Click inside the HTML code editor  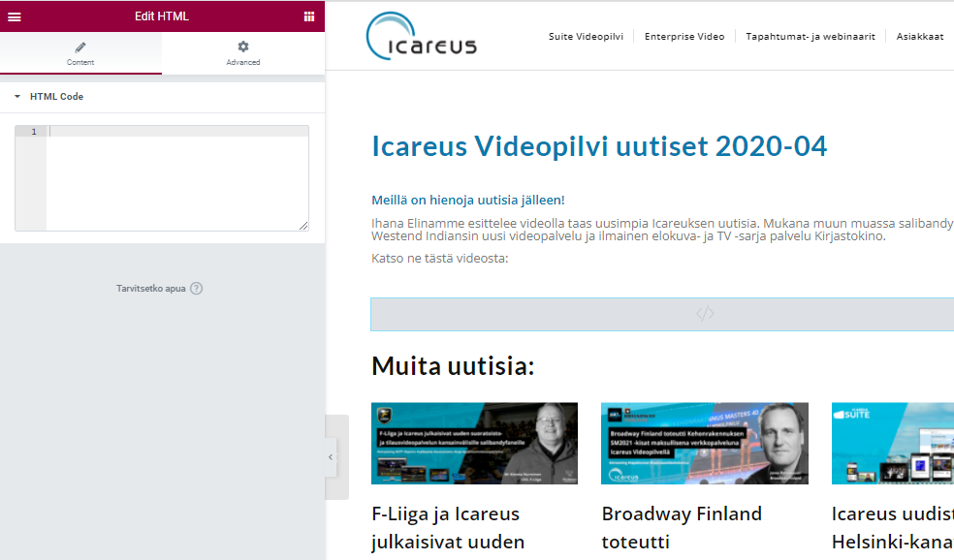point(177,180)
